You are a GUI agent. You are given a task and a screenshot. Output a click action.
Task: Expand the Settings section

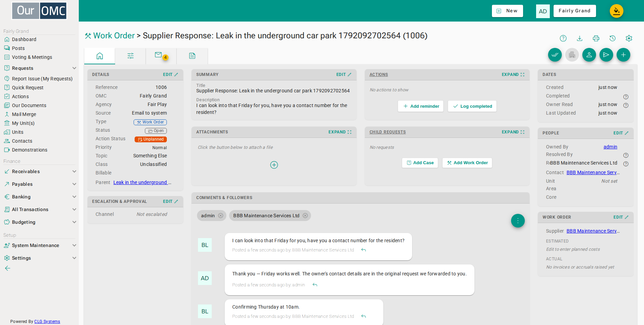point(40,258)
